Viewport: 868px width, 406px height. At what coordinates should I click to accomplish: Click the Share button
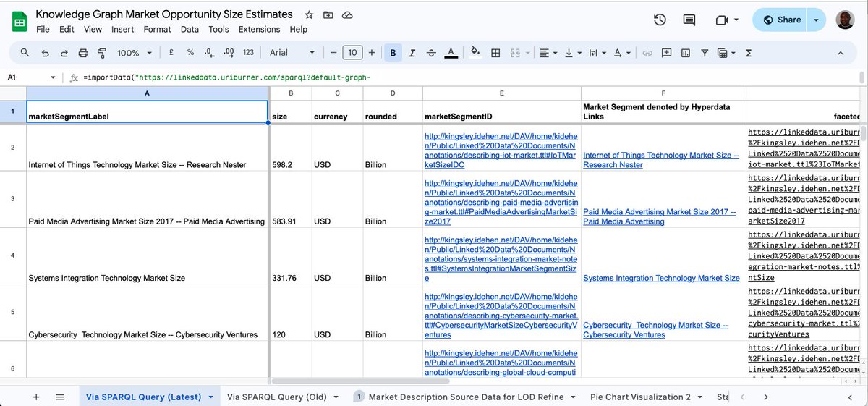pos(781,20)
